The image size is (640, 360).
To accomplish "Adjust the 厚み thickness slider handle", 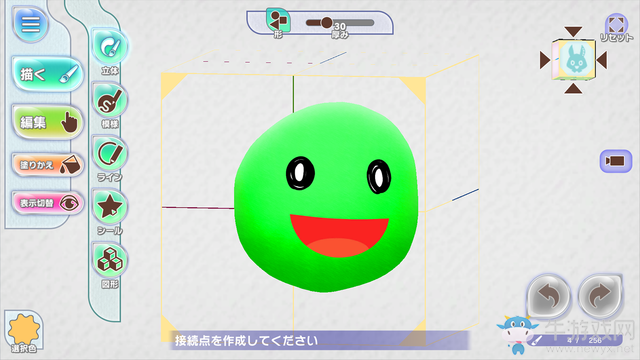I will click(x=326, y=23).
